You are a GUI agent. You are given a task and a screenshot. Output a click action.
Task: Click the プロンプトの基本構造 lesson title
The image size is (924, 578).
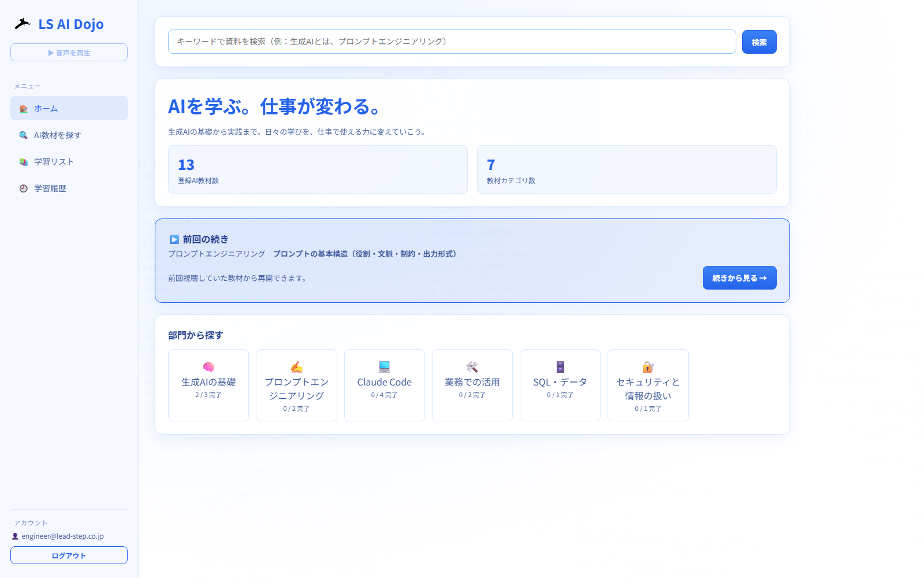pyautogui.click(x=366, y=254)
